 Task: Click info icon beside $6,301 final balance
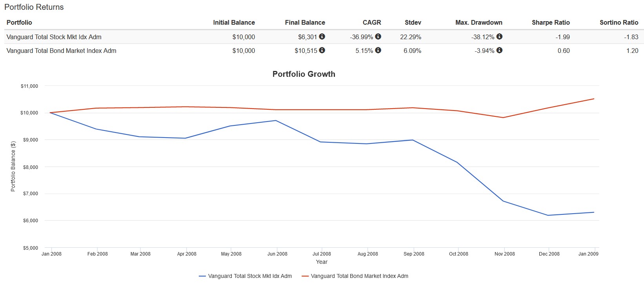pyautogui.click(x=322, y=36)
